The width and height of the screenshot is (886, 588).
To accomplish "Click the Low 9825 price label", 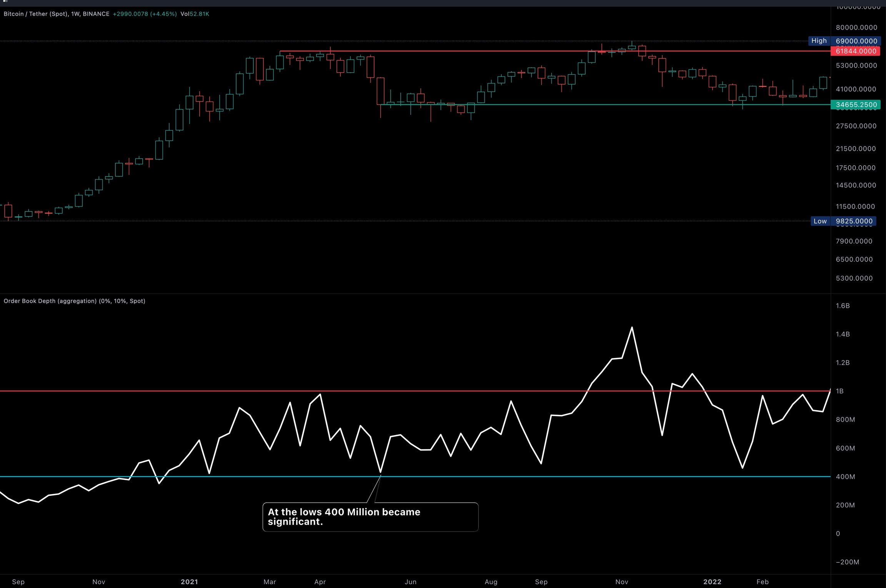I will pyautogui.click(x=843, y=221).
